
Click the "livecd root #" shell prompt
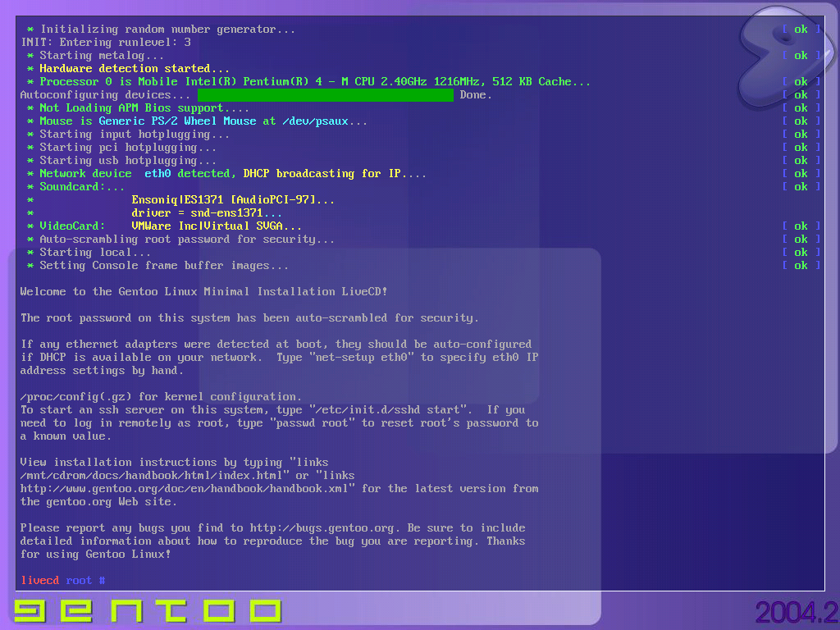tap(63, 580)
